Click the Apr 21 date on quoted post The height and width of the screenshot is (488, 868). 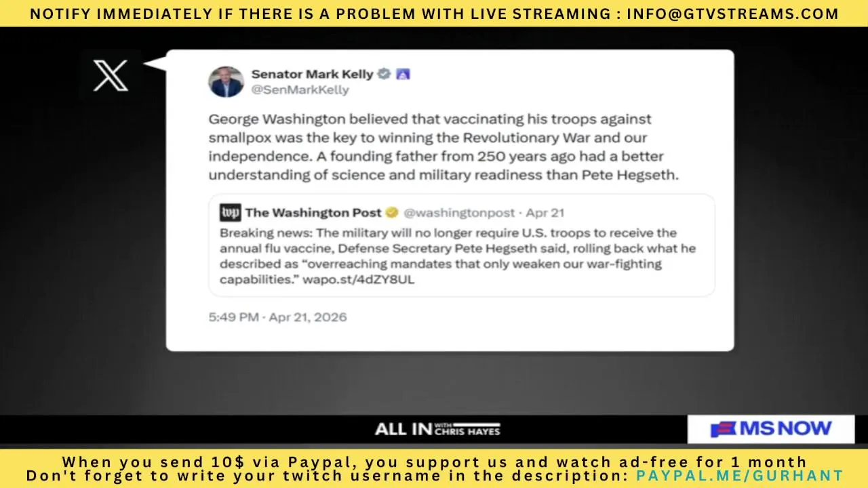545,213
